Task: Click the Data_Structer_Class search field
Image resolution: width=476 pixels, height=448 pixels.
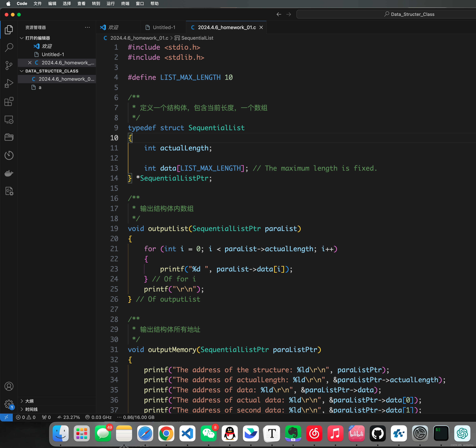Action: 386,14
